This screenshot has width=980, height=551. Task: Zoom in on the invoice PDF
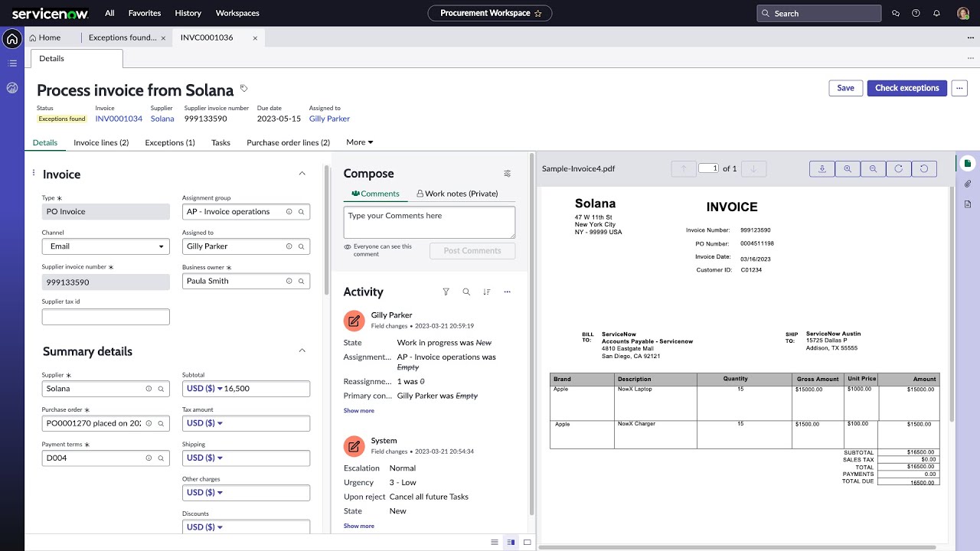click(x=848, y=168)
